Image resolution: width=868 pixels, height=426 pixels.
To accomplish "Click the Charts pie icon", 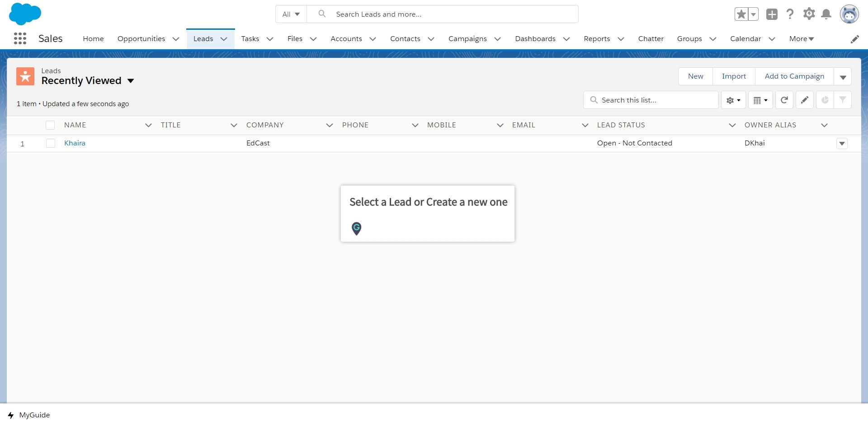I will (825, 100).
